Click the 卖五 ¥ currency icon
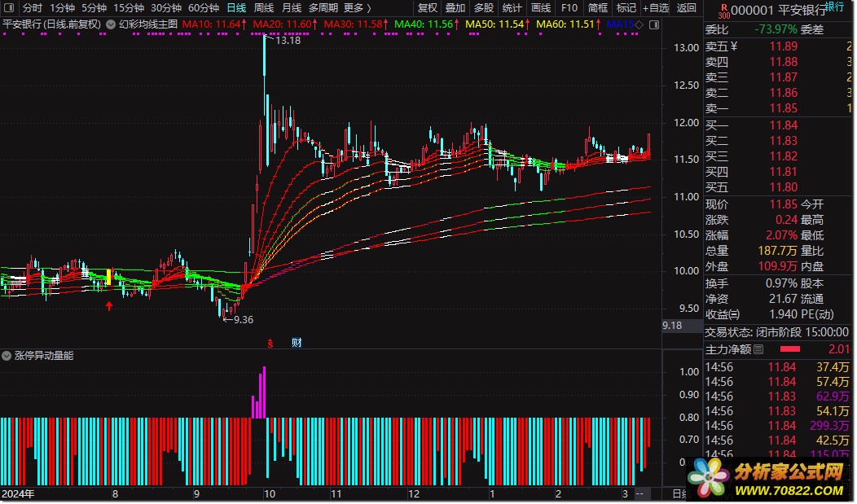Viewport: 857px width, 504px height. pyautogui.click(x=734, y=46)
